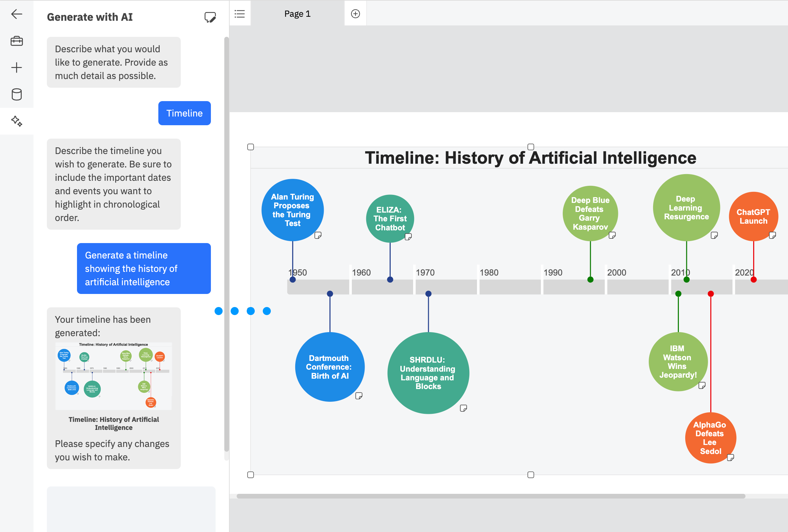The height and width of the screenshot is (532, 788).
Task: Click note icon on Deep Learning Resurgence bubble
Action: [x=714, y=235]
